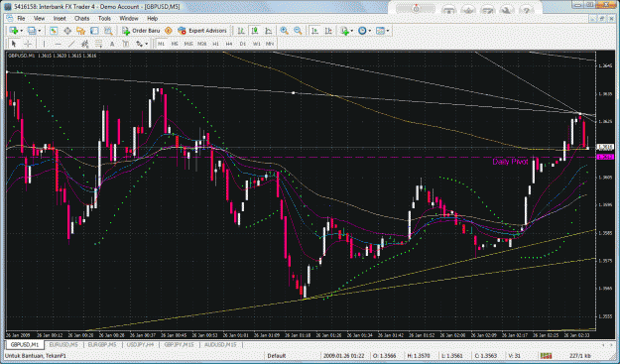The image size is (620, 364).
Task: Click the Profiles icon
Action: point(32,31)
